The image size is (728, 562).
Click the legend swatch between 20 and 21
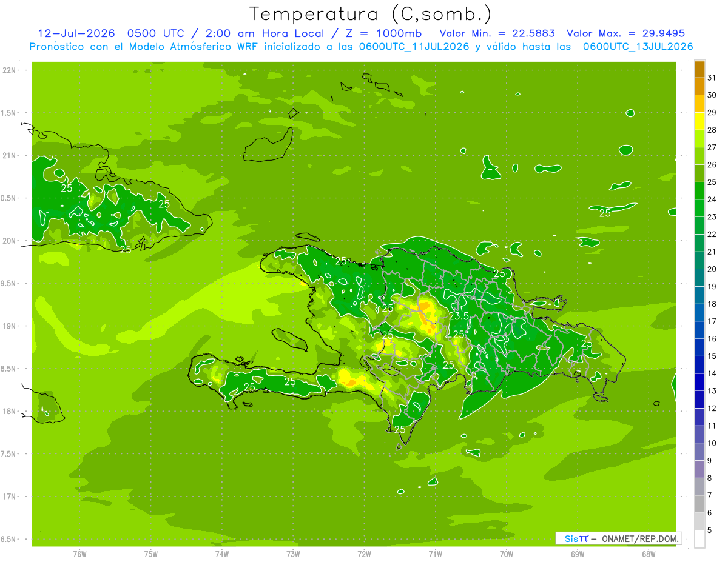coord(699,260)
